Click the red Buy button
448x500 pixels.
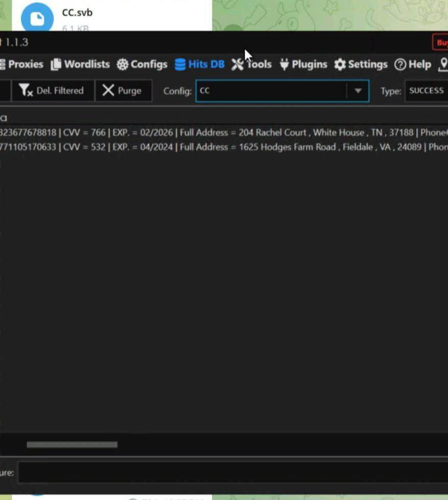440,42
